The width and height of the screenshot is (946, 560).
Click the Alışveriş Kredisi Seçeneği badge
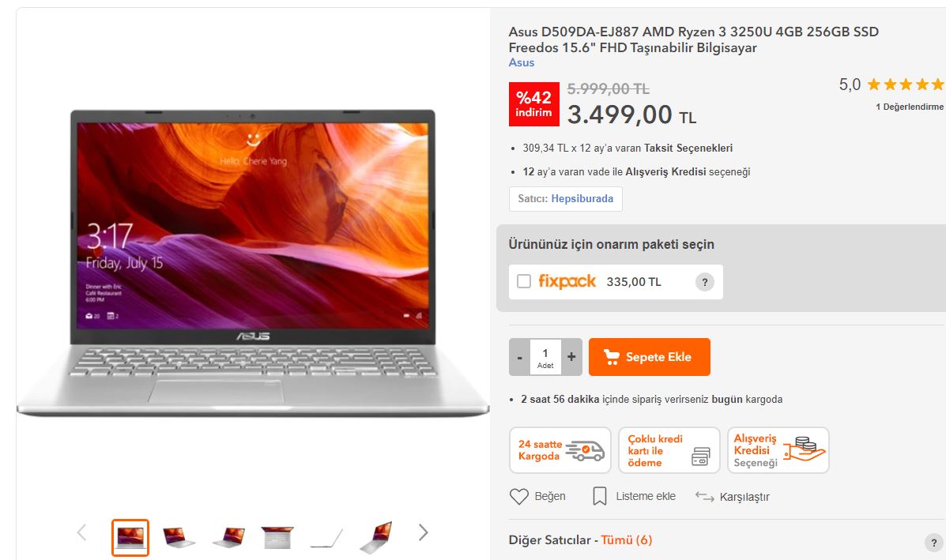[x=778, y=450]
